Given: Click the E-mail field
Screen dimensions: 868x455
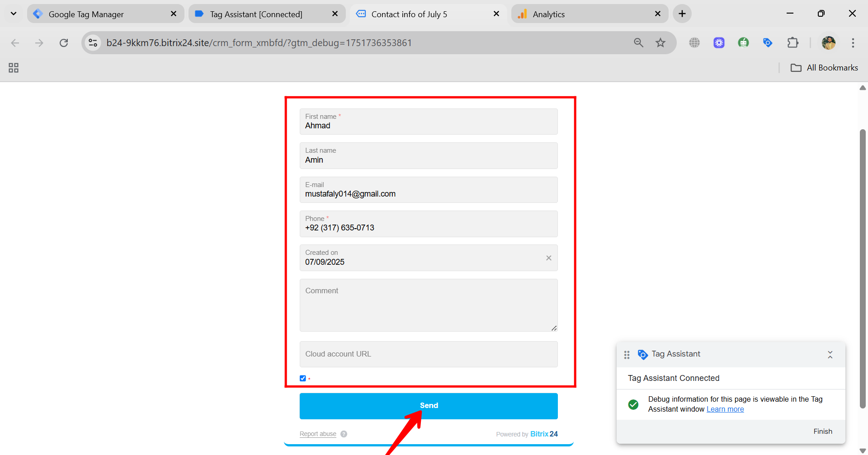Looking at the screenshot, I should [429, 190].
